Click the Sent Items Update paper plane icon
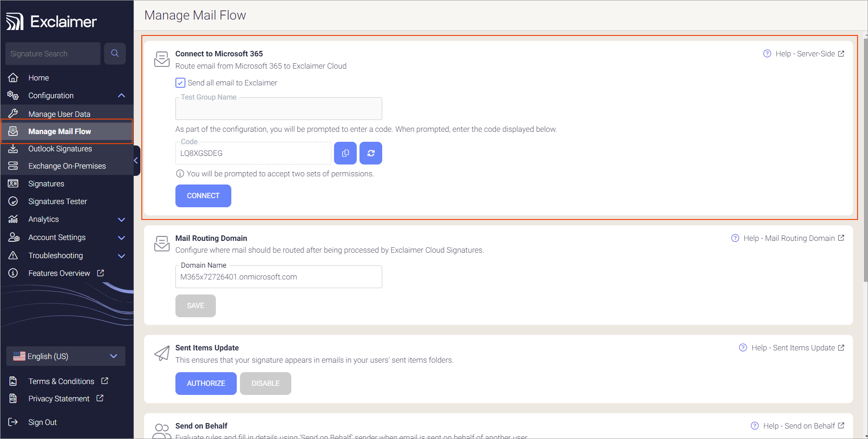The image size is (868, 439). click(162, 353)
